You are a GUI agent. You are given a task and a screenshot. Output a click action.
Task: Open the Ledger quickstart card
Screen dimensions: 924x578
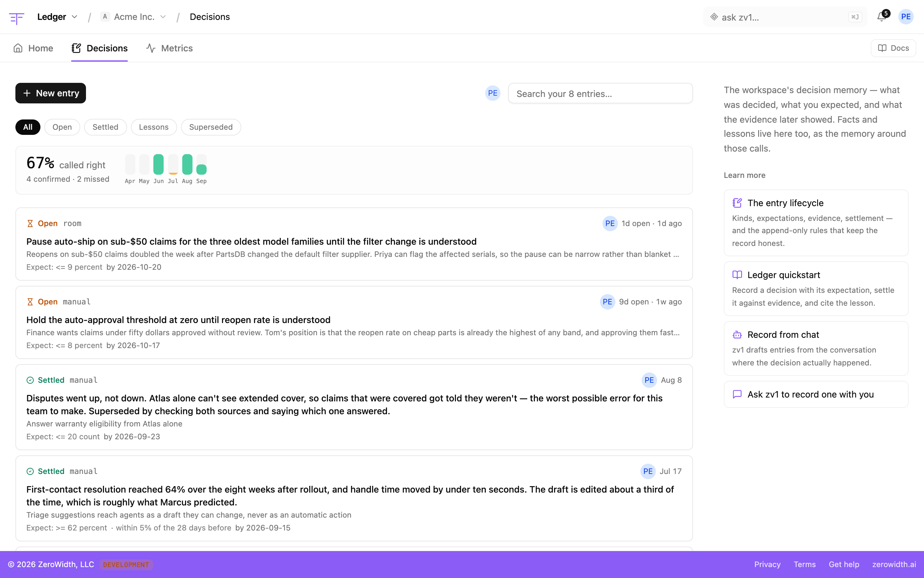click(x=816, y=289)
